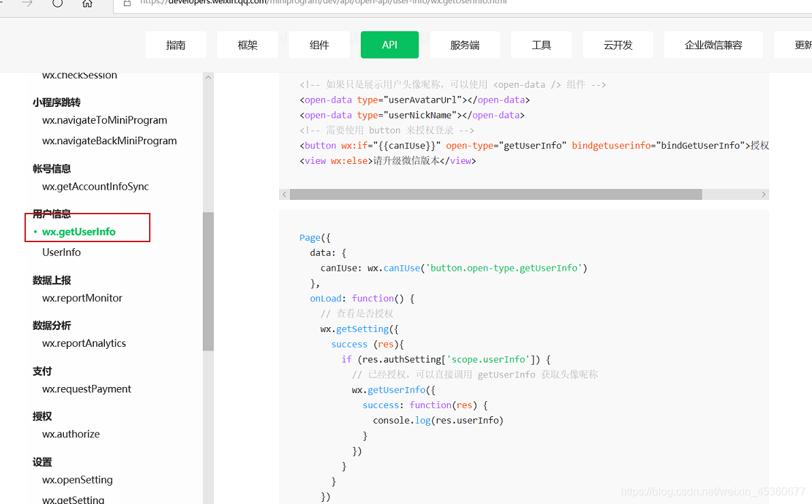Viewport: 812px width, 504px height.
Task: Click the code block scroll-right arrow
Action: point(763,195)
